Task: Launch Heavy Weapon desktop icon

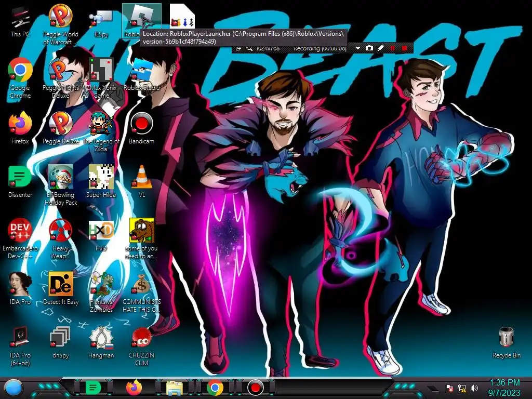Action: (60, 239)
